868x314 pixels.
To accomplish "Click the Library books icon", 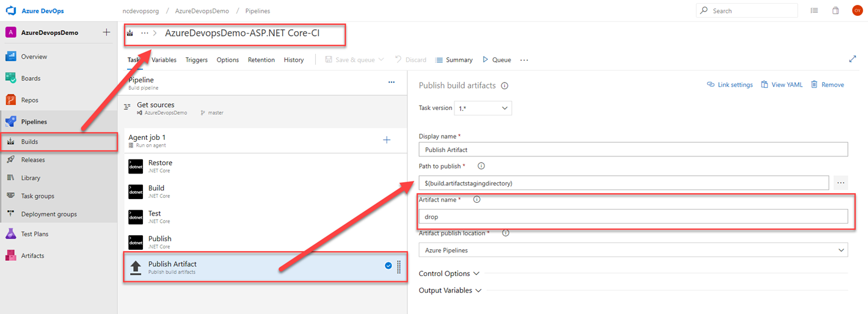I will pos(10,178).
